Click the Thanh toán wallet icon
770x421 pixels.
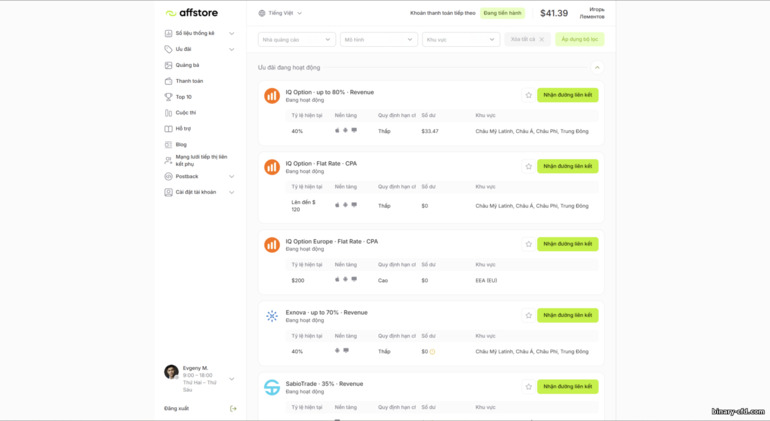point(168,81)
